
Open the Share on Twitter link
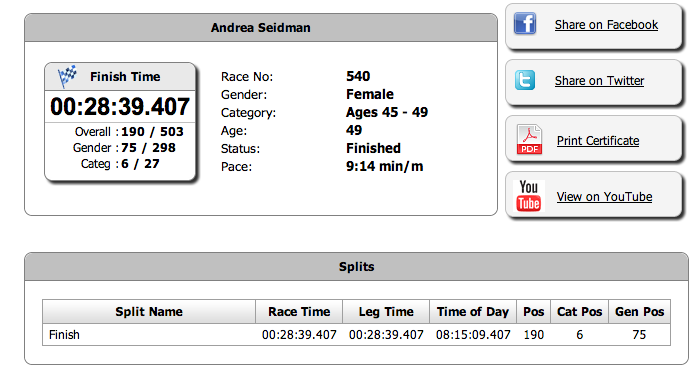pyautogui.click(x=599, y=81)
